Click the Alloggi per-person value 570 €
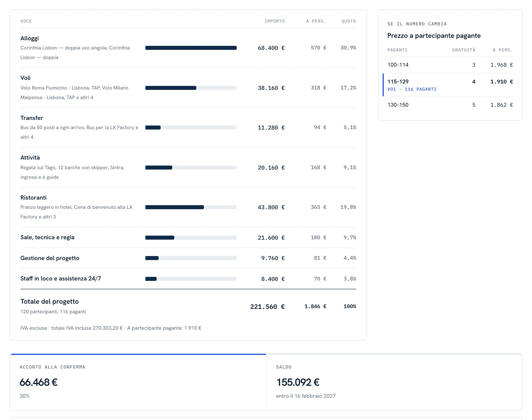This screenshot has height=420, width=532. [318, 48]
